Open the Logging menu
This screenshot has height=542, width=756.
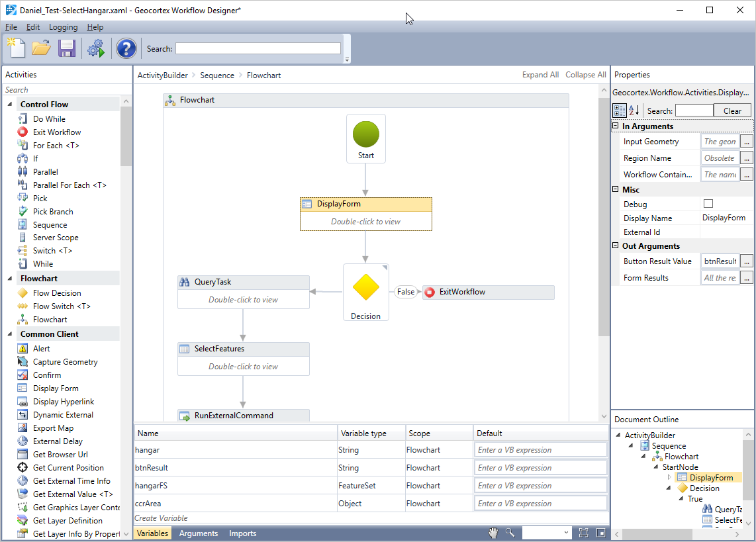pos(63,27)
